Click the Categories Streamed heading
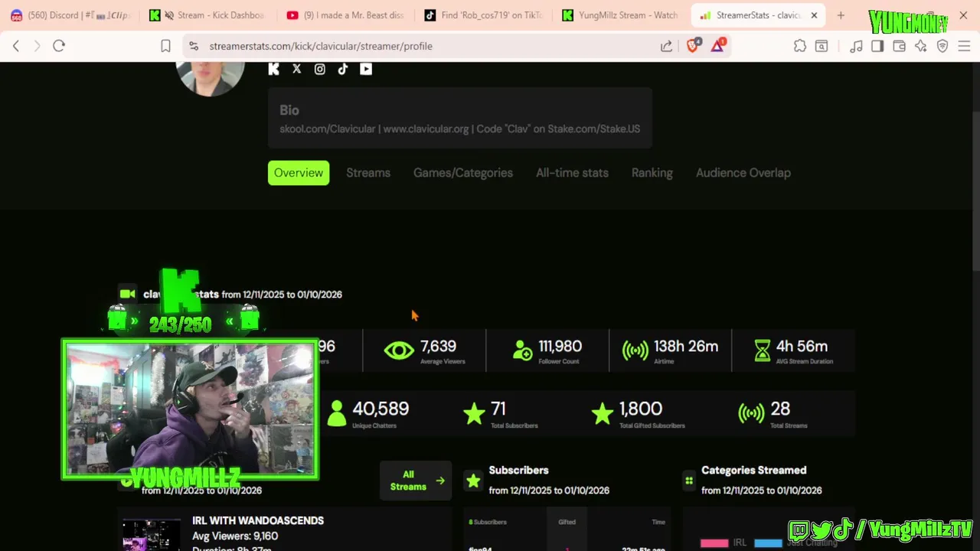 click(x=753, y=471)
